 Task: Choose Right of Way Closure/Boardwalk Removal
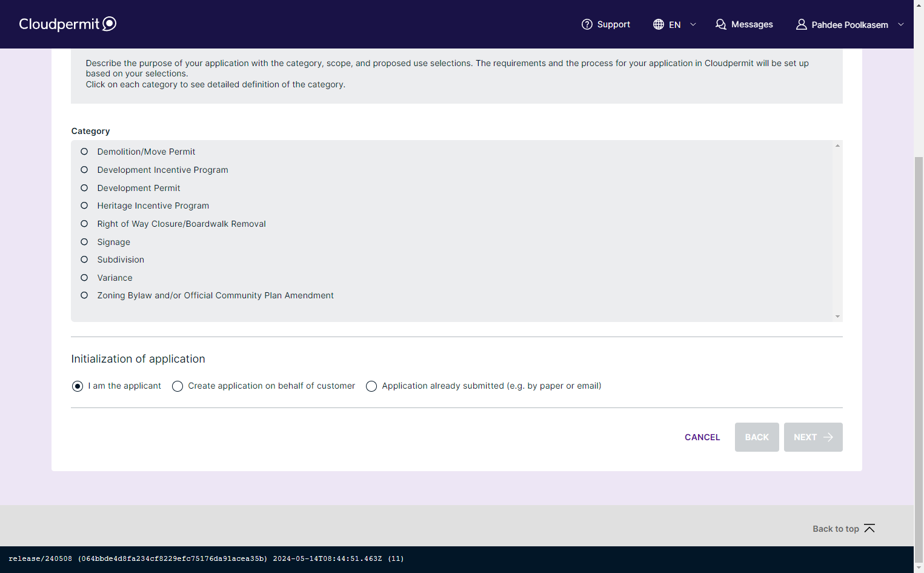pyautogui.click(x=84, y=224)
